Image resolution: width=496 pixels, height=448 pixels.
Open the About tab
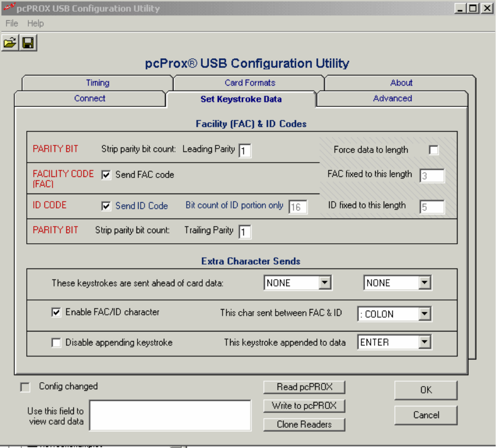(401, 83)
